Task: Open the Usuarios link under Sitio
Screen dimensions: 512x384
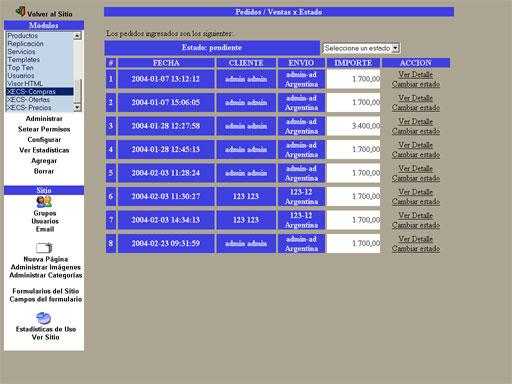Action: [x=45, y=221]
